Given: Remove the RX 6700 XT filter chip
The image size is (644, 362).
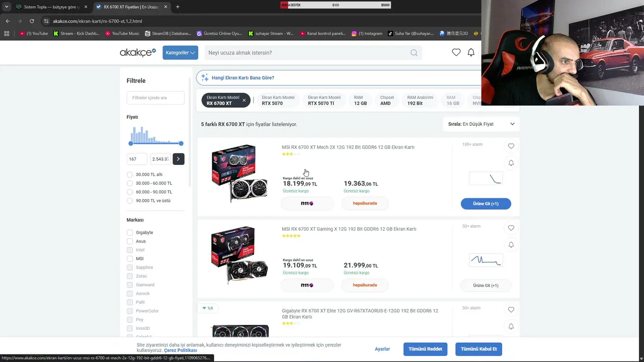Looking at the screenshot, I should (244, 100).
